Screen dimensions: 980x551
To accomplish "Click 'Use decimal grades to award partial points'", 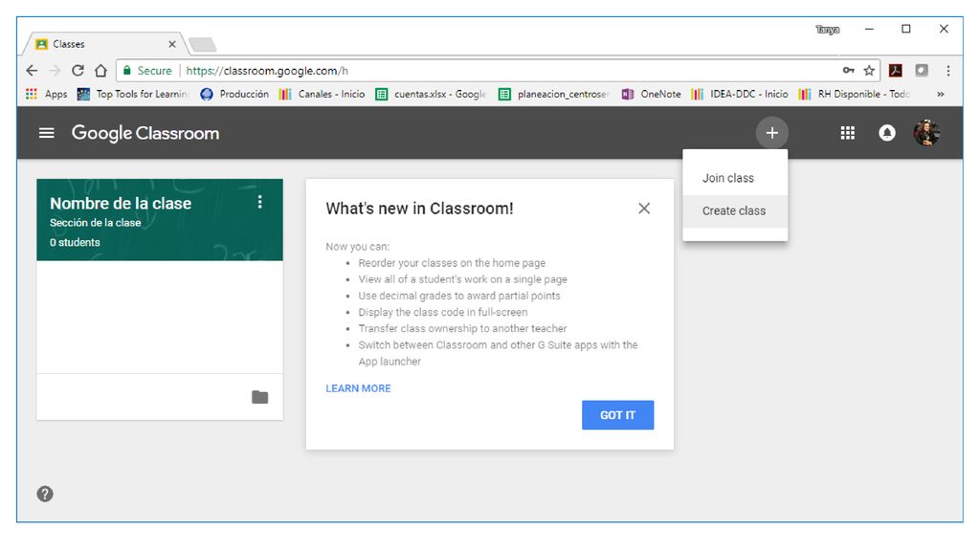I will (459, 296).
